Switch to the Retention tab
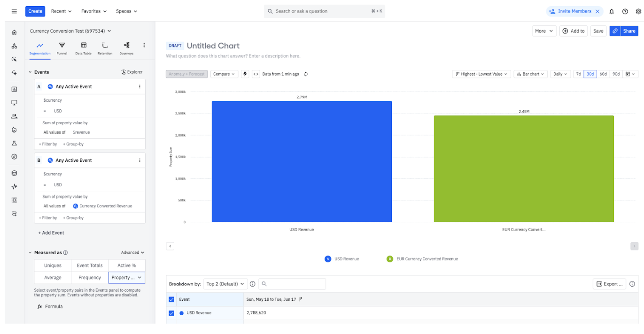 (105, 48)
